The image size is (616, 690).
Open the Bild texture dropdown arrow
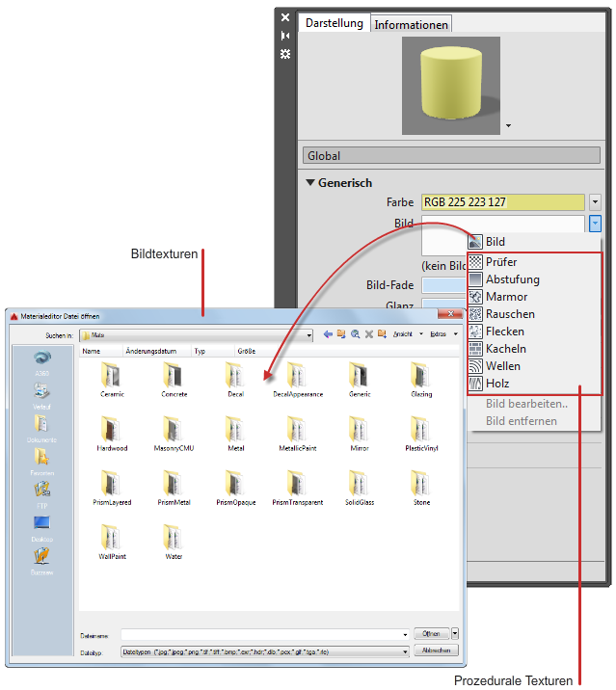tap(595, 224)
